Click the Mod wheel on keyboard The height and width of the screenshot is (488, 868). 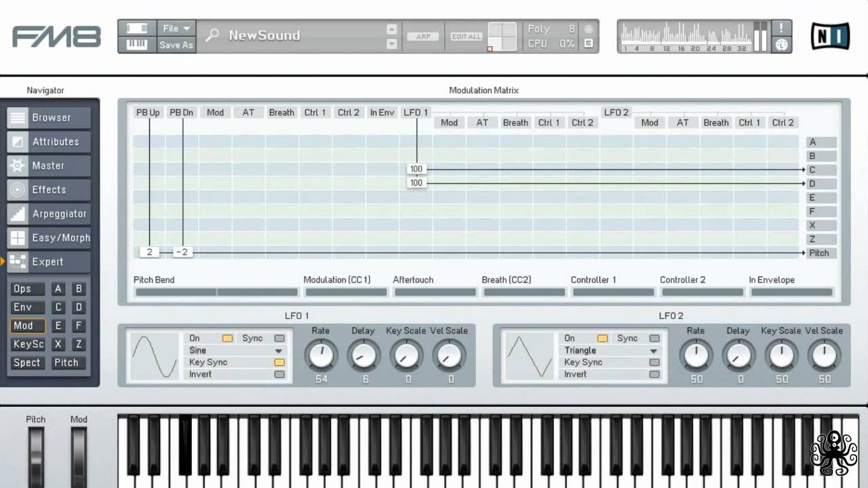79,458
